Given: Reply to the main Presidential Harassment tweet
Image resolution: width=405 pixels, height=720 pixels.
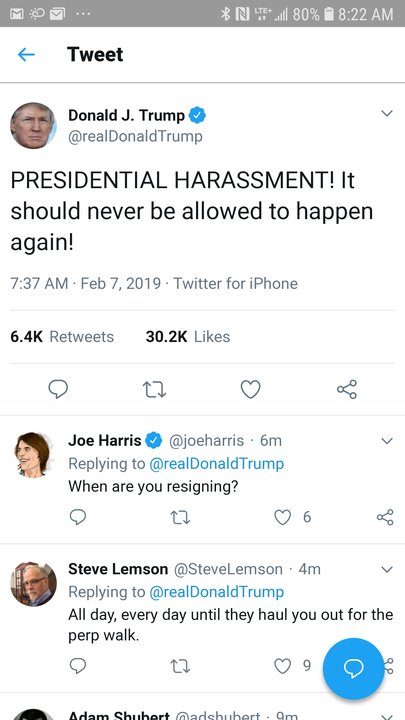Looking at the screenshot, I should tap(58, 389).
